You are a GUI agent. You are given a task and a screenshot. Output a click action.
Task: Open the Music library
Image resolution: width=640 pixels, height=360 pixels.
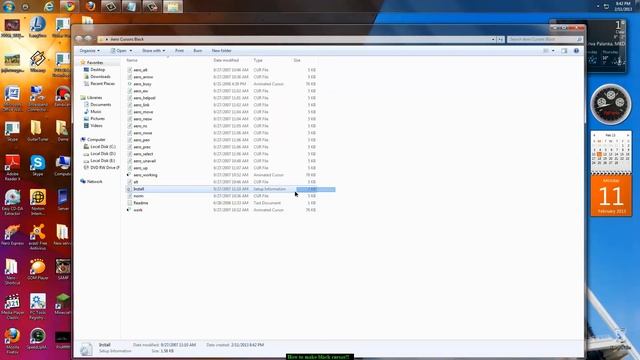click(x=96, y=111)
